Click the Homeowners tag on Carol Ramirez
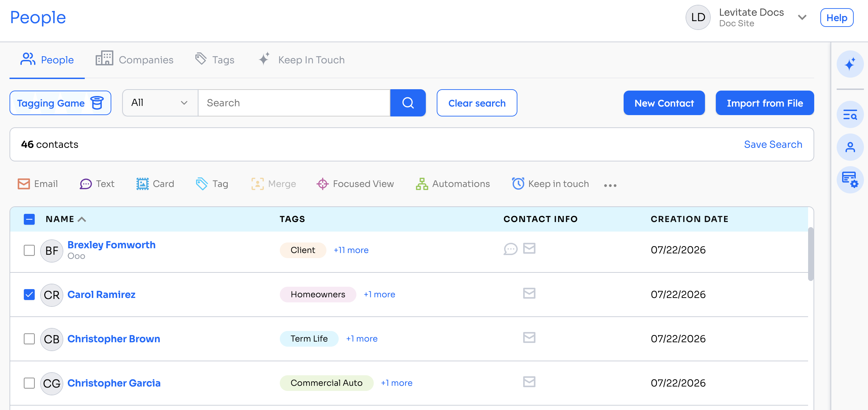Viewport: 868px width, 410px height. click(x=318, y=295)
